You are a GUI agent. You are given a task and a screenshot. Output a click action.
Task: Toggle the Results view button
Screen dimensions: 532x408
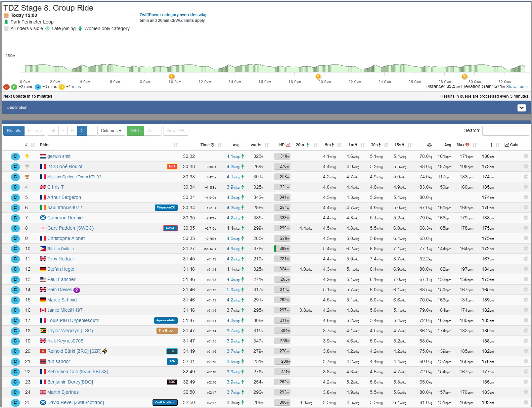(x=14, y=131)
